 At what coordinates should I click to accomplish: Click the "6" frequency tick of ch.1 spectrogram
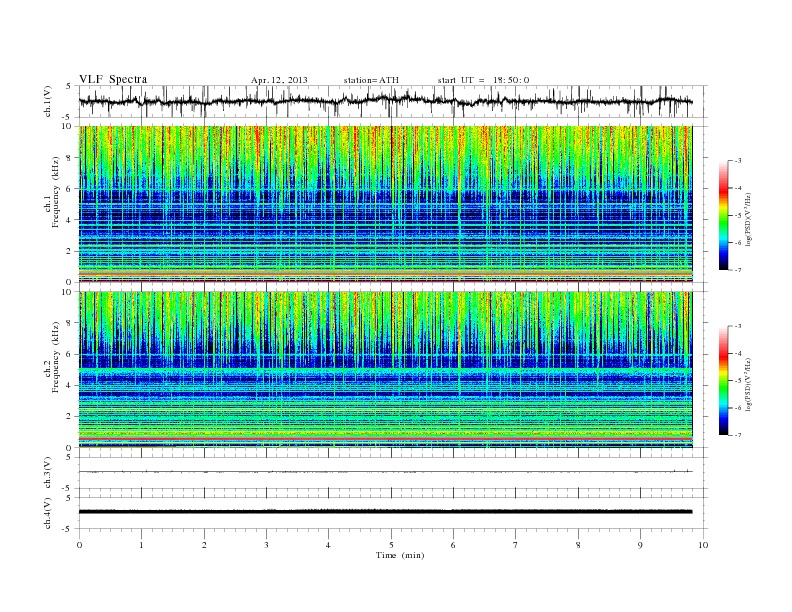(69, 189)
